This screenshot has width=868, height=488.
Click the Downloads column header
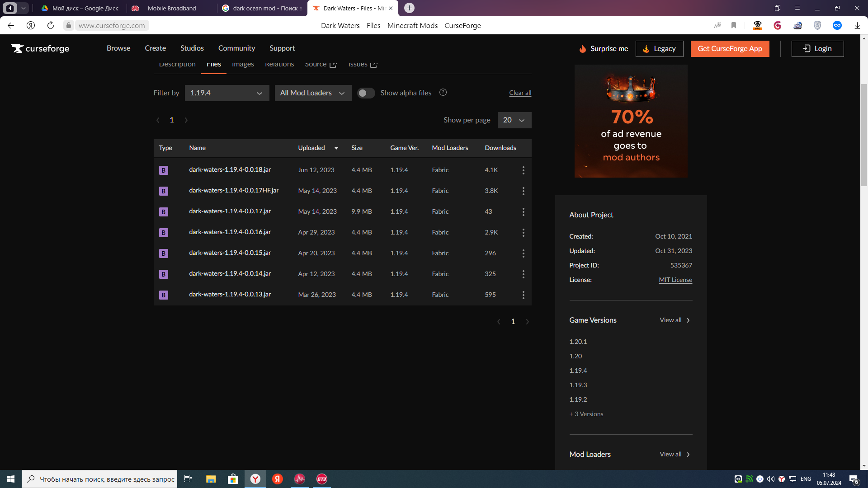[x=500, y=148]
